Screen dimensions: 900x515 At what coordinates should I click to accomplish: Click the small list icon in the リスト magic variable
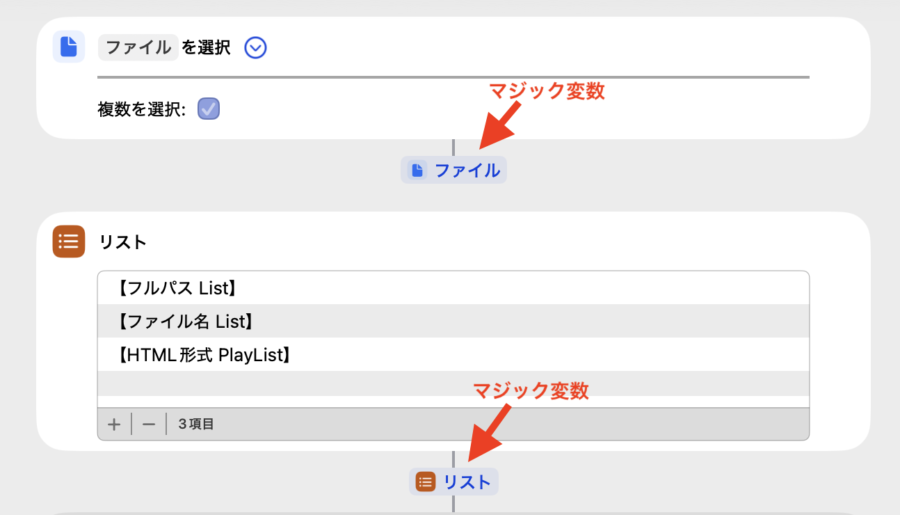click(x=426, y=482)
